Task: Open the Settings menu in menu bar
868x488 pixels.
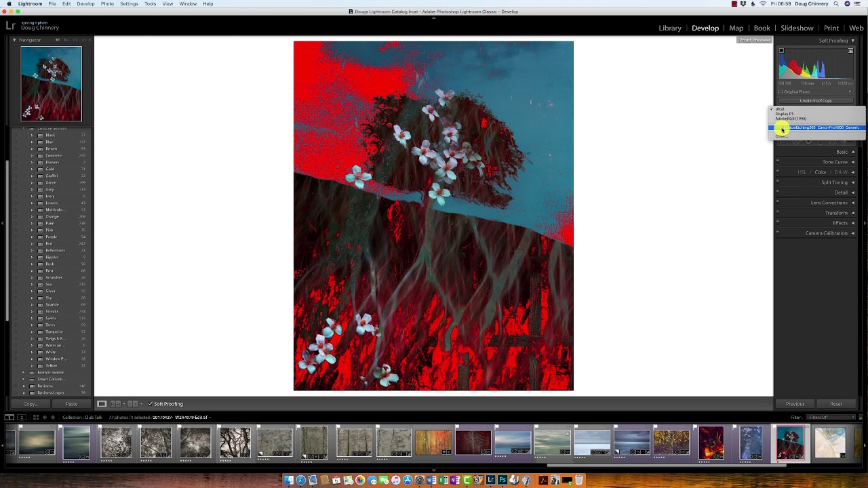Action: coord(129,3)
